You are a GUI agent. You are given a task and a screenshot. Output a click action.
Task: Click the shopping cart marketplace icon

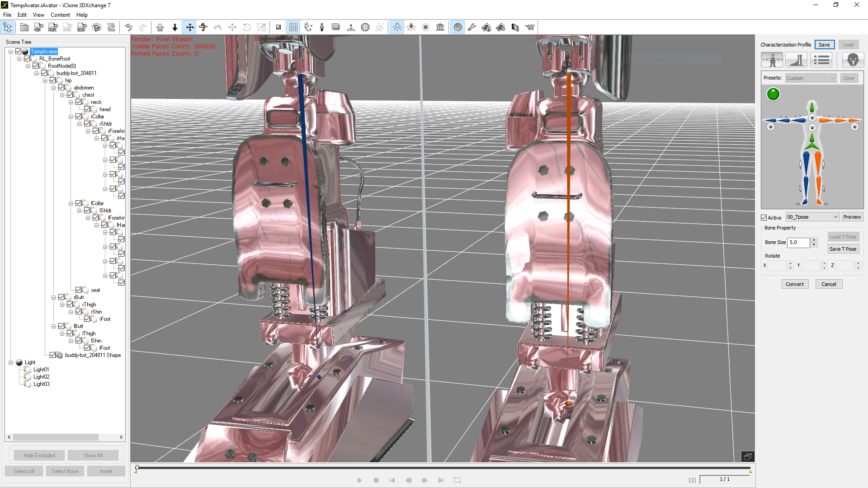pyautogui.click(x=530, y=28)
